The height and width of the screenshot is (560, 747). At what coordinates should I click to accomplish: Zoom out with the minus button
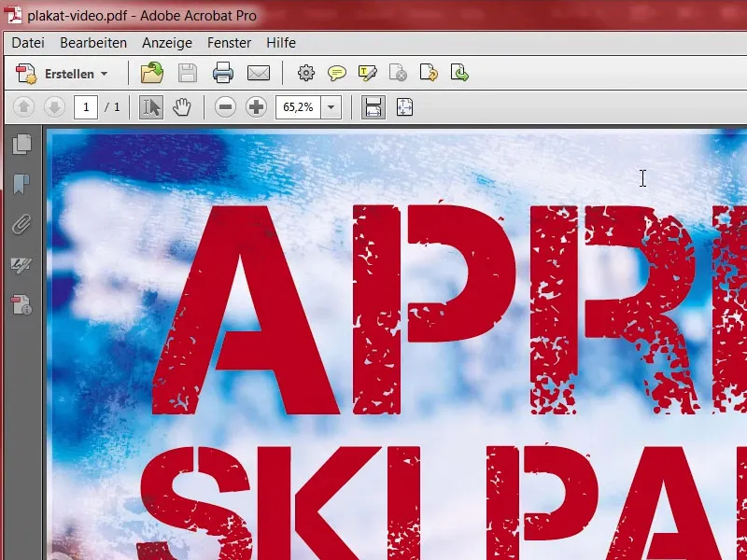click(225, 107)
